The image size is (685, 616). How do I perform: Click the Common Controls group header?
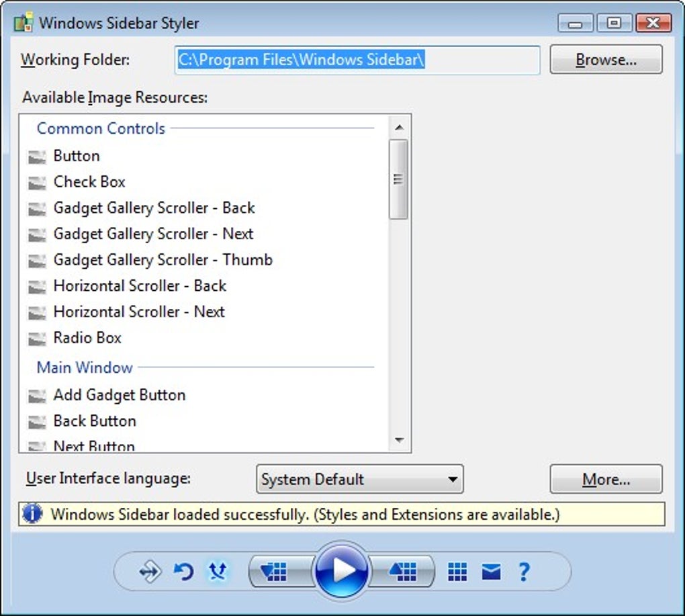pos(101,128)
